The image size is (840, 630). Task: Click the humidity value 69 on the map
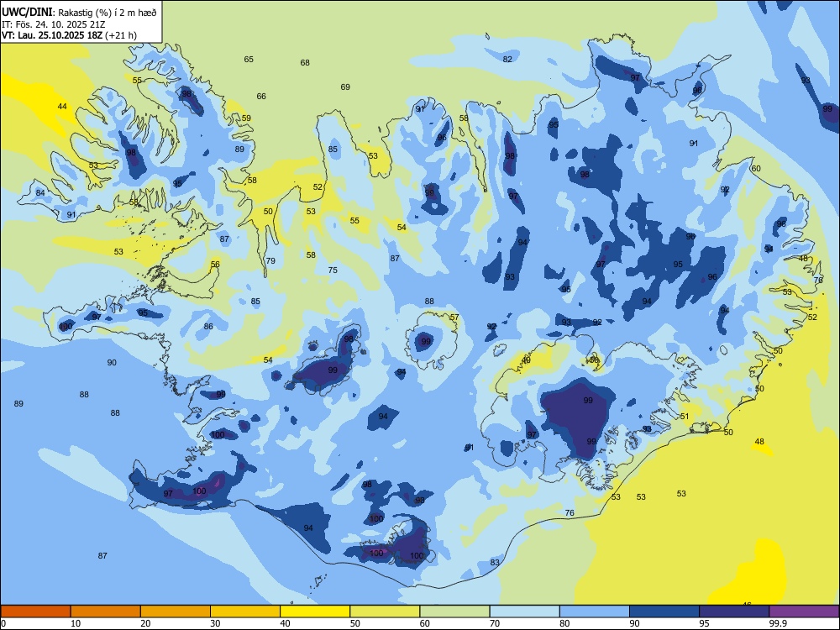(x=345, y=87)
